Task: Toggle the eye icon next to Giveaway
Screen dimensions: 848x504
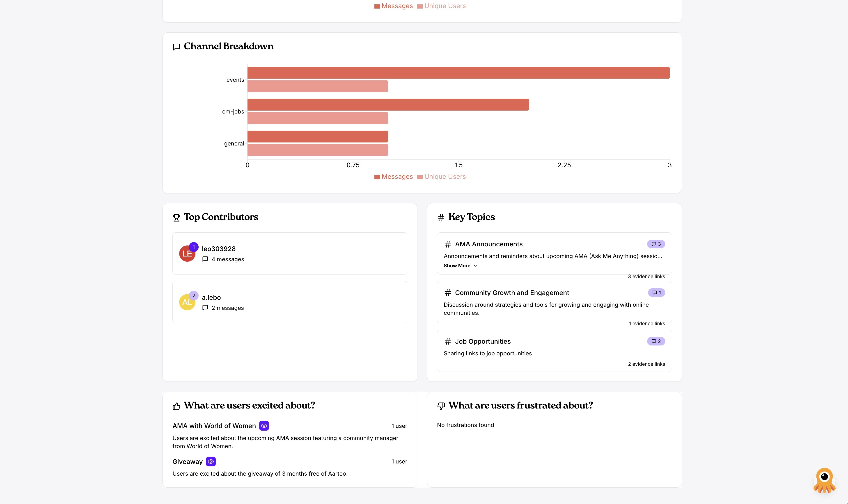Action: (211, 461)
